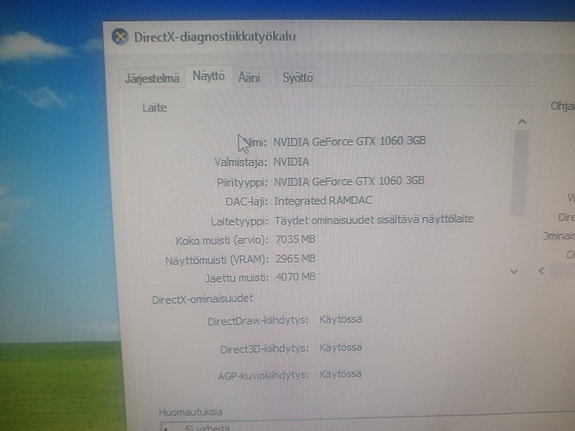
Task: Click the left arrow of the drivers panel scrollbar
Action: pos(541,271)
